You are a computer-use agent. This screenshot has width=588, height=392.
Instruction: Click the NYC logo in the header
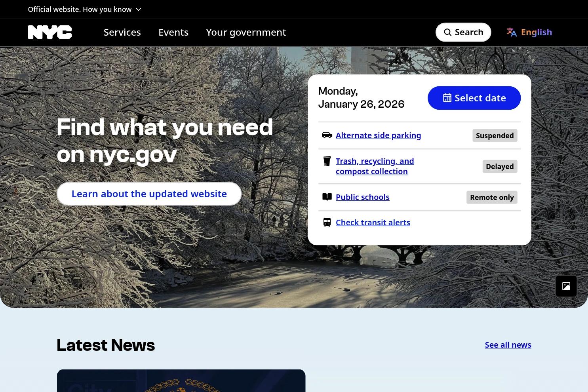(x=49, y=32)
